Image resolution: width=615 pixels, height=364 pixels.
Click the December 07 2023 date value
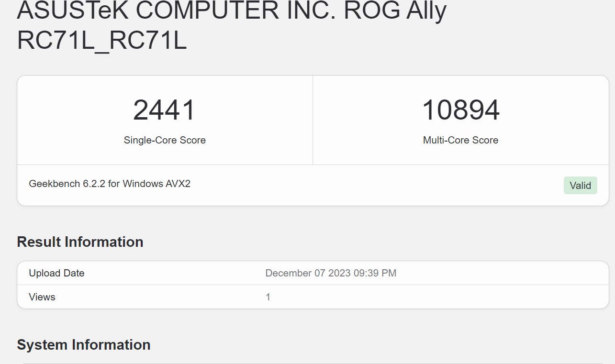tap(308, 273)
